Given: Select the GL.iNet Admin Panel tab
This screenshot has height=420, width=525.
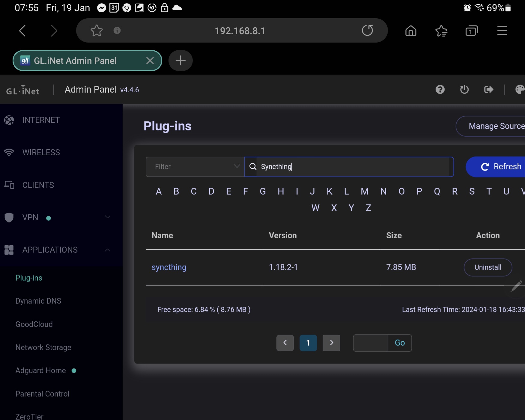Looking at the screenshot, I should point(87,61).
